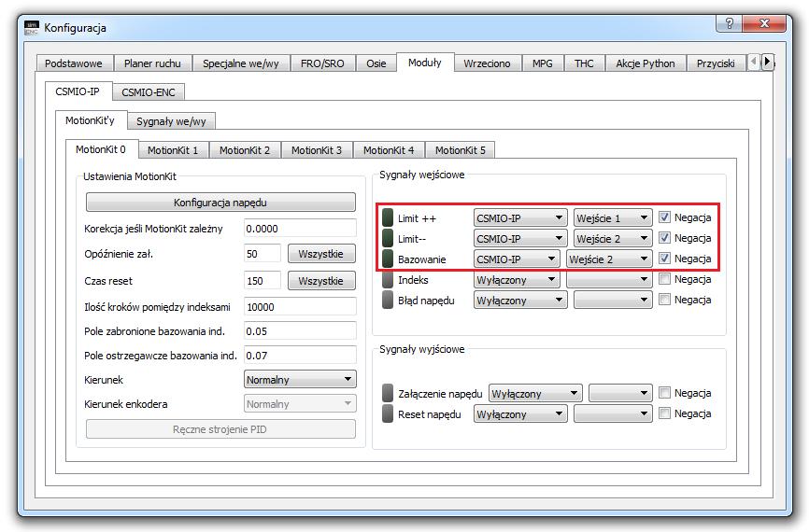
Task: Open Załączenie napędu Wyłączony dropdown
Action: click(x=535, y=394)
